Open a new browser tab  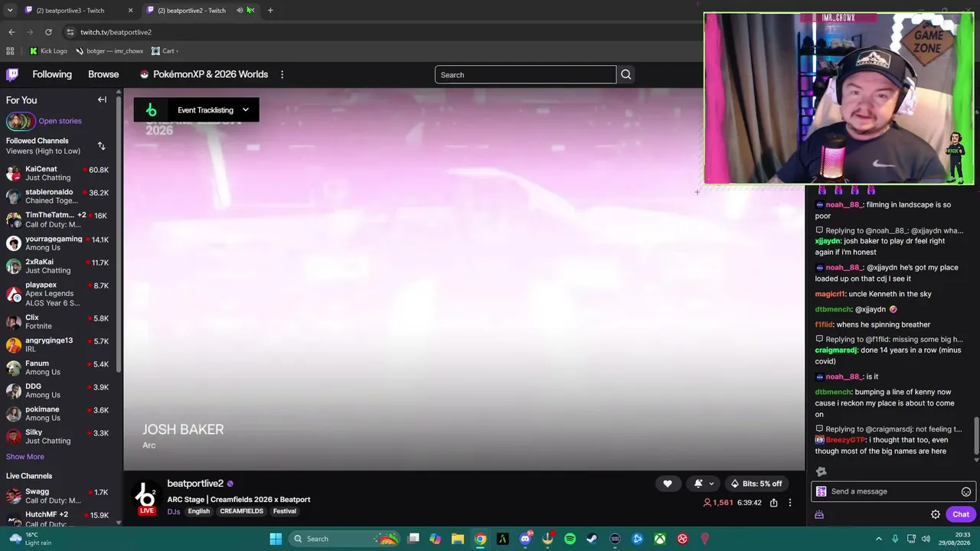coord(270,11)
